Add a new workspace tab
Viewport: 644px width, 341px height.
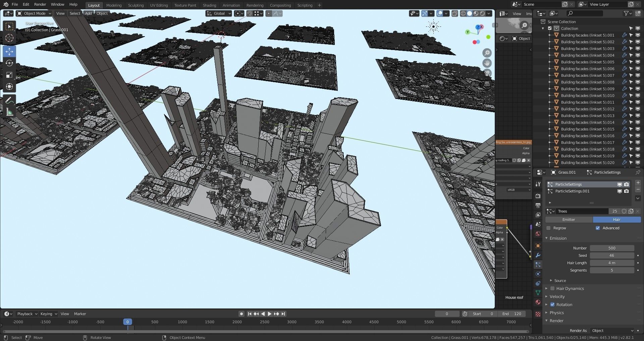319,5
